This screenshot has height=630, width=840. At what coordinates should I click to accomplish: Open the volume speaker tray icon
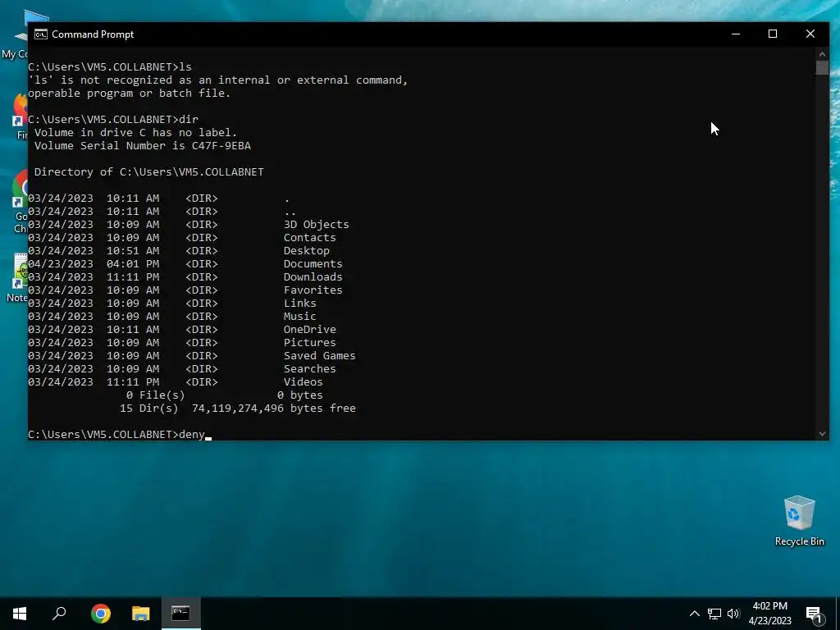tap(733, 614)
